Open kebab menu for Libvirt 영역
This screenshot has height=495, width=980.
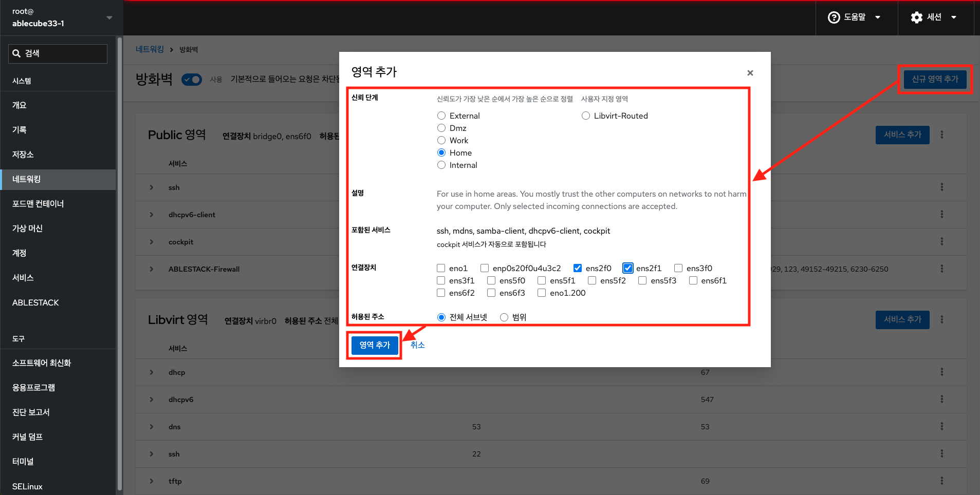coord(941,319)
